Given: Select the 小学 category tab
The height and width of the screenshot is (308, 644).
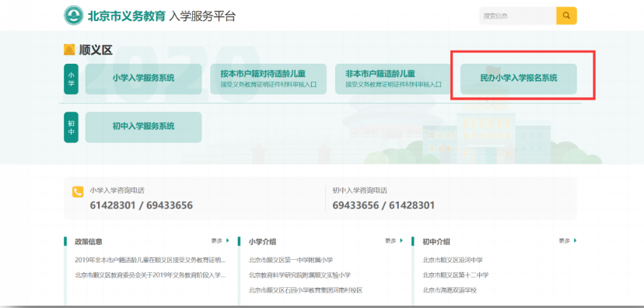Looking at the screenshot, I should coord(71,79).
